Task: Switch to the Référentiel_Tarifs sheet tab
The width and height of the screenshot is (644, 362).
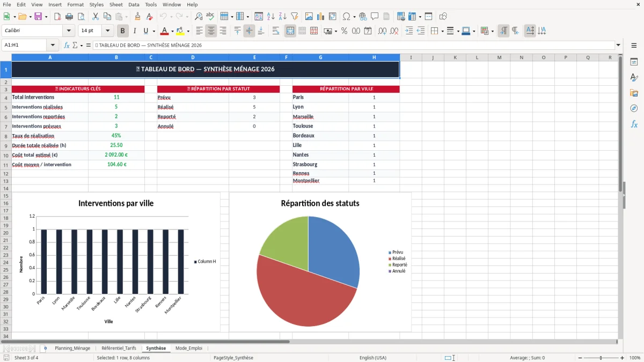Action: [119, 348]
